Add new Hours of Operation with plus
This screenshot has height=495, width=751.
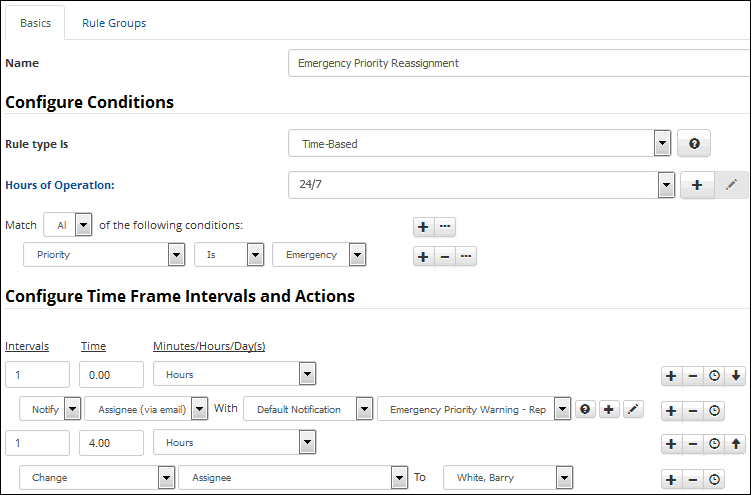point(697,185)
